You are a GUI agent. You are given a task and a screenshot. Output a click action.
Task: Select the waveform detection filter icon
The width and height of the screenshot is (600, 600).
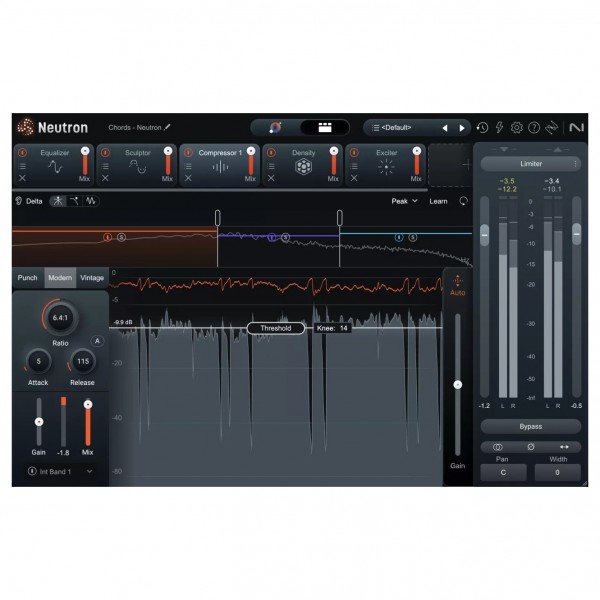pyautogui.click(x=91, y=201)
